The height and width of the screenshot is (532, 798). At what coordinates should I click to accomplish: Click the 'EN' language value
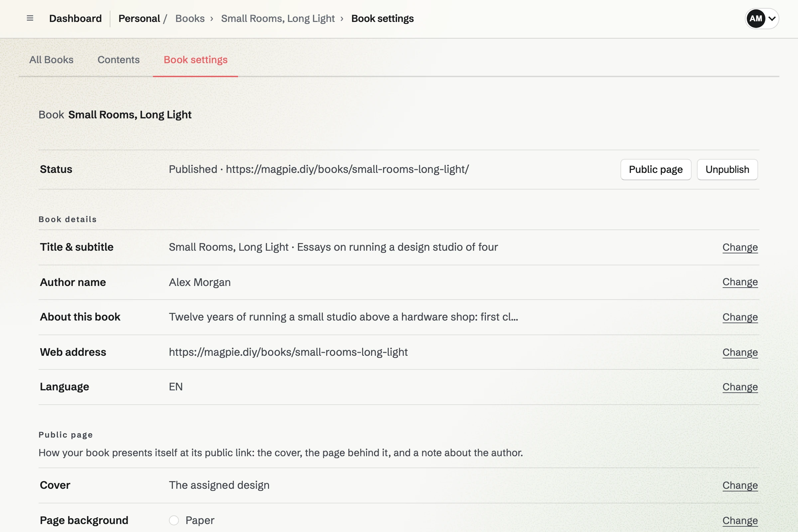click(176, 387)
